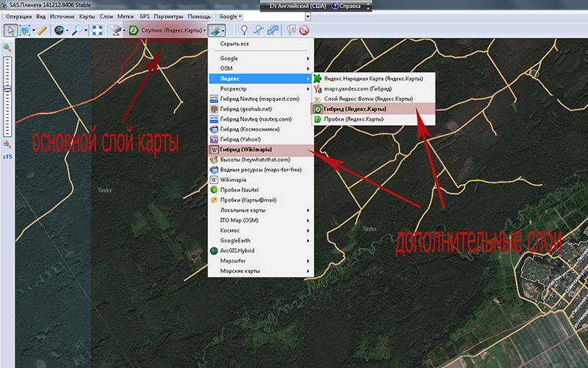Select the Яндекс entry in layers menu
This screenshot has height=368, width=588.
tap(261, 79)
